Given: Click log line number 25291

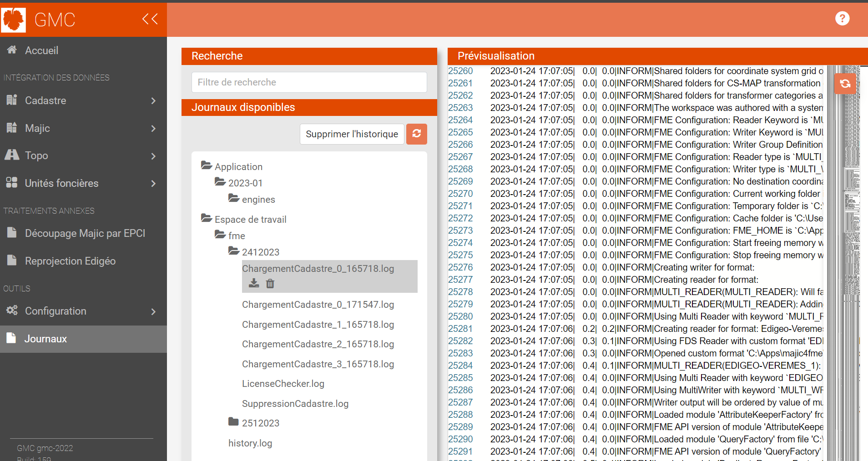Looking at the screenshot, I should (460, 451).
